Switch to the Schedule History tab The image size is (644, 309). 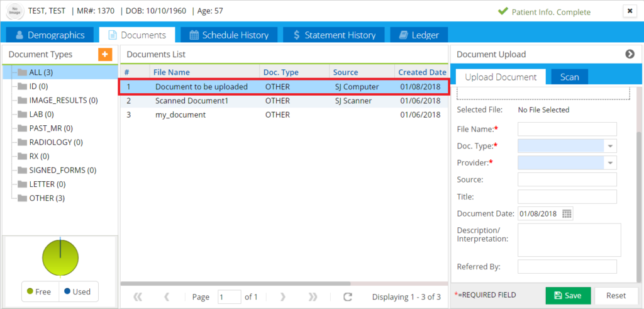[x=229, y=35]
